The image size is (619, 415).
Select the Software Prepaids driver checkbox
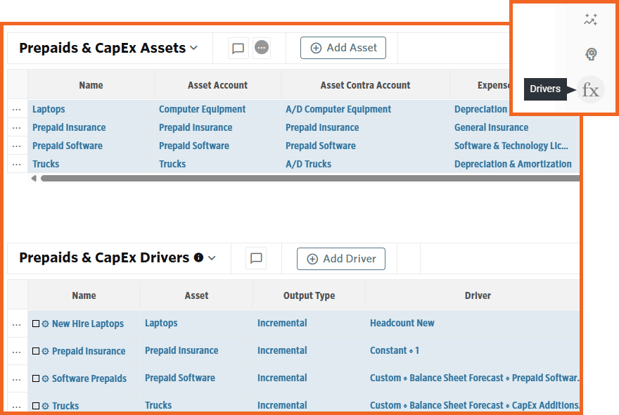point(36,379)
